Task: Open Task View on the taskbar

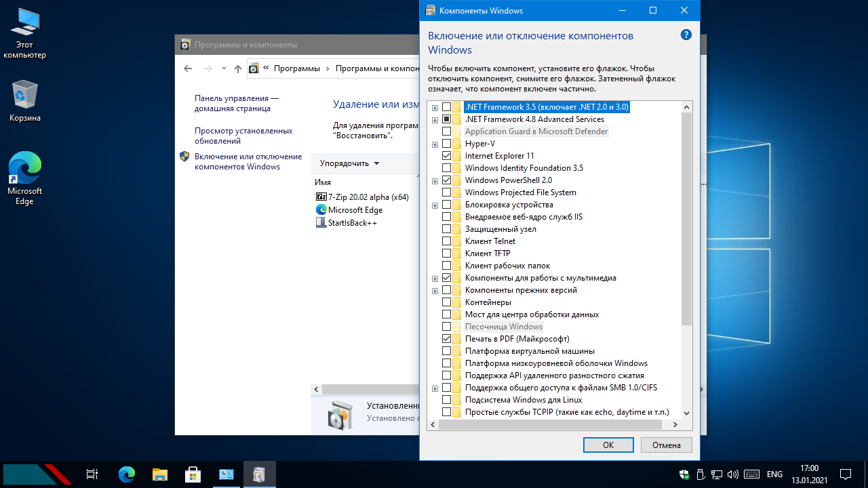Action: tap(93, 474)
